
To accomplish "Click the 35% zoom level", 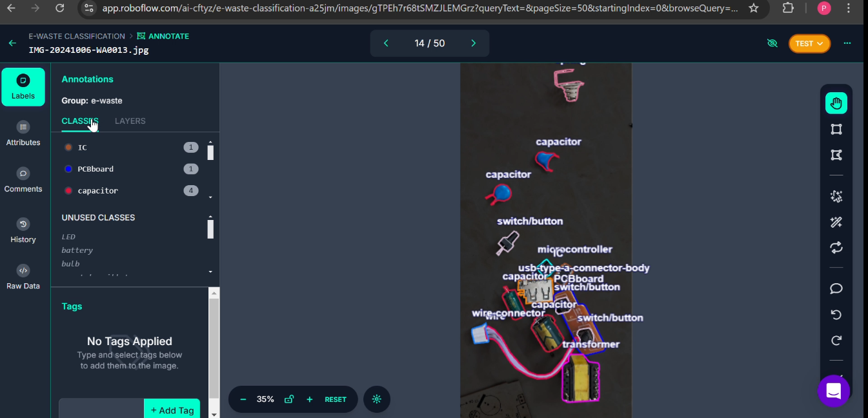I will [x=265, y=399].
